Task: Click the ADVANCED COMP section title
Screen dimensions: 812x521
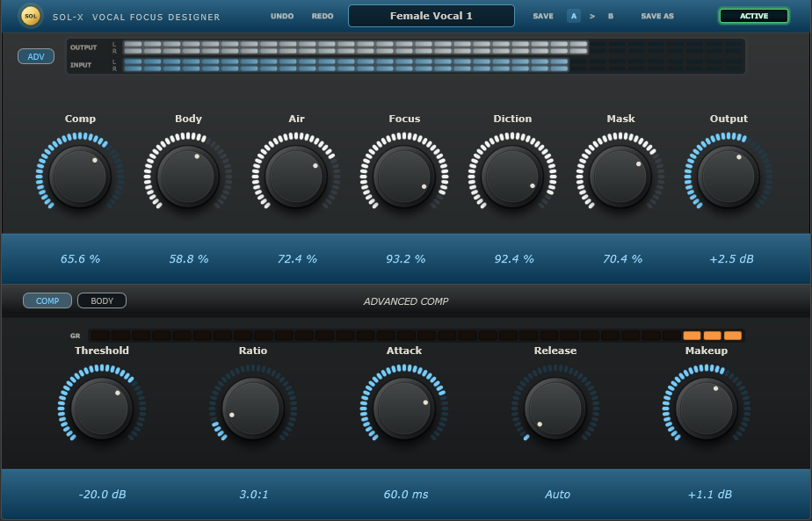Action: pyautogui.click(x=405, y=301)
